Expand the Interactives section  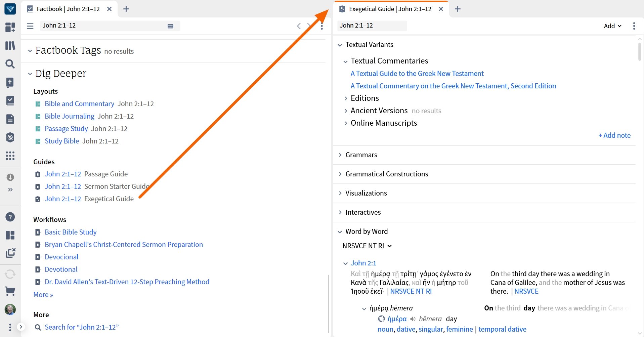[x=340, y=212]
